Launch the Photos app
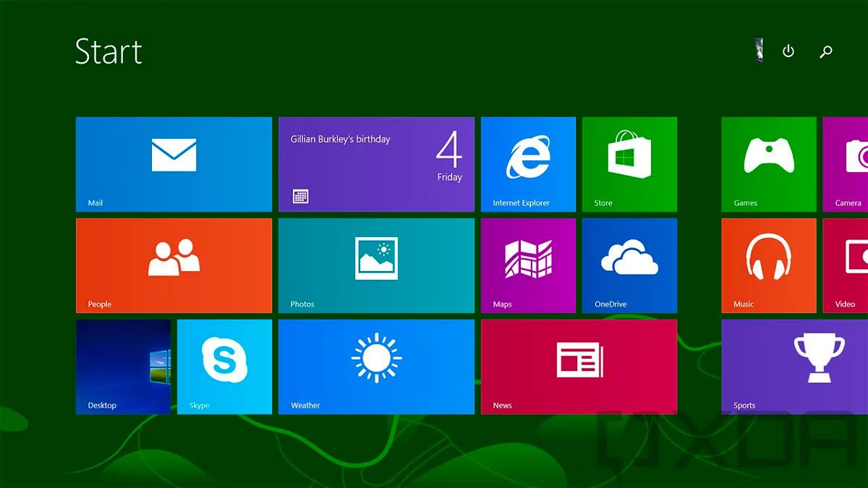 [376, 265]
